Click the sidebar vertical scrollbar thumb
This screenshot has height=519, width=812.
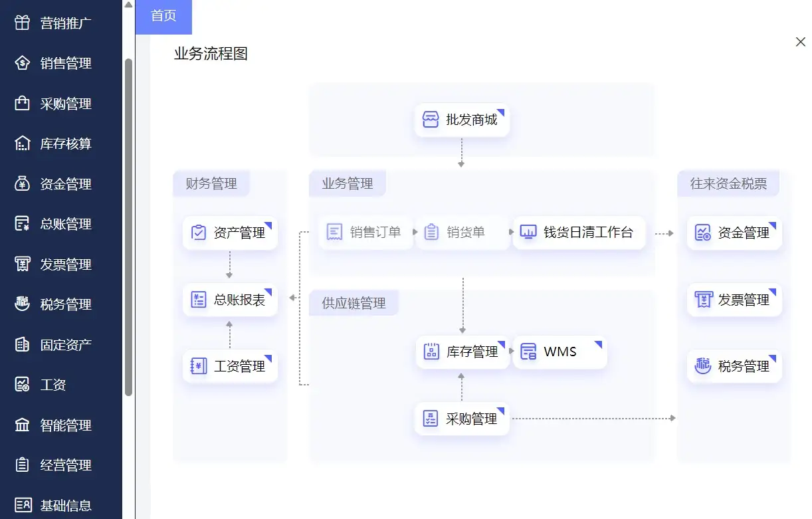tap(128, 226)
